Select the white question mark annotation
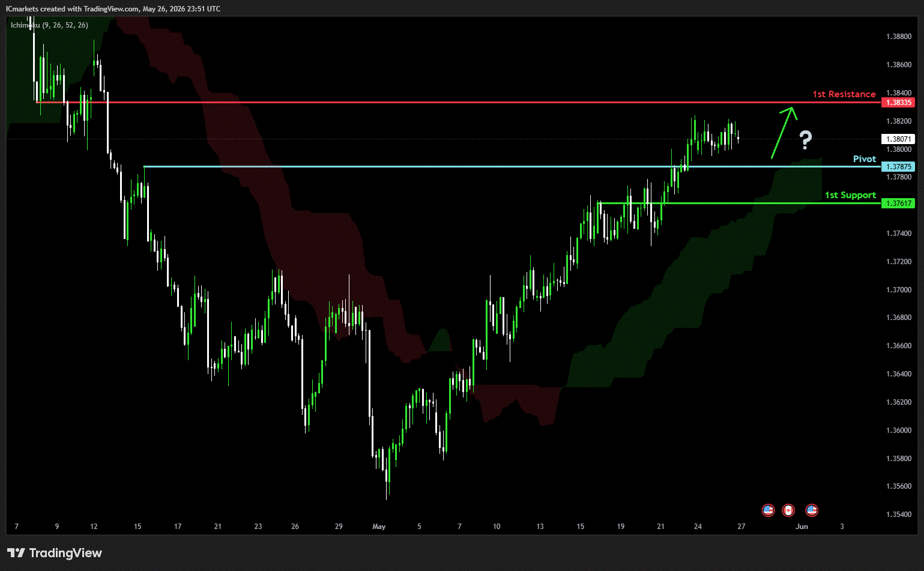Viewport: 924px width, 571px height. tap(806, 140)
